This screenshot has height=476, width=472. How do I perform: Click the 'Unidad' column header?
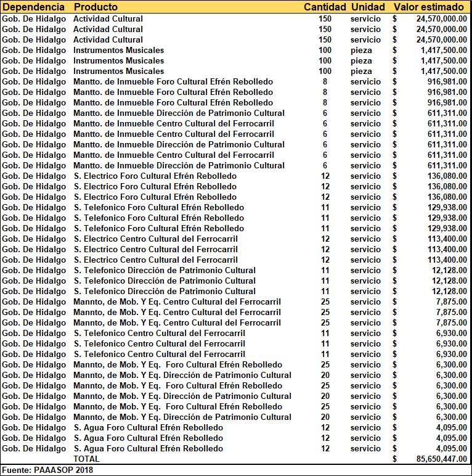(368, 7)
